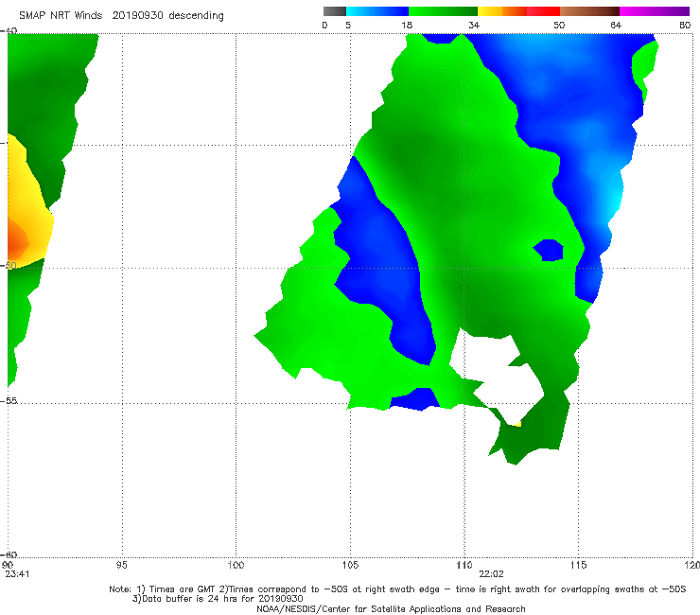Image resolution: width=700 pixels, height=615 pixels.
Task: Click the tiny yellow pixel near the swath bottom
Action: (516, 424)
